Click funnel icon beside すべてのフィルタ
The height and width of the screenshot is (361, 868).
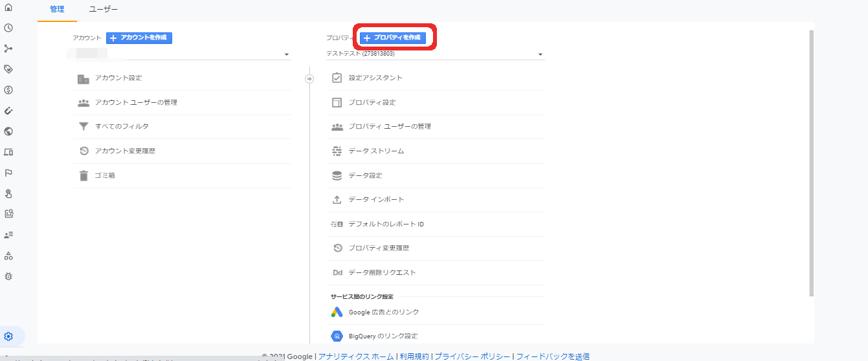pos(83,127)
